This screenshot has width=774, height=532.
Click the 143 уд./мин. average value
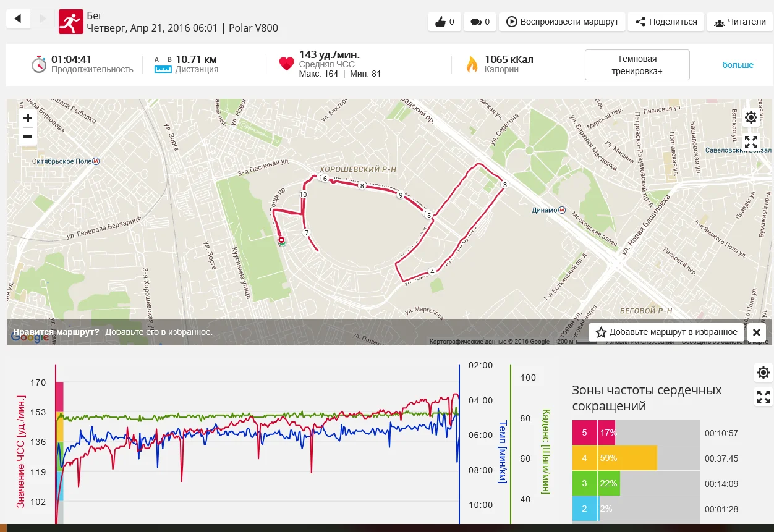tap(330, 54)
